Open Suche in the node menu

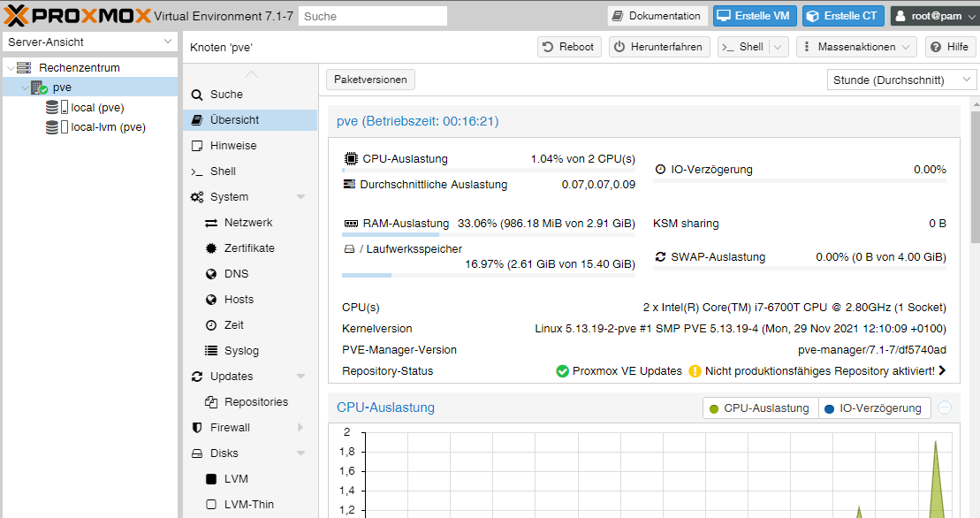click(250, 95)
